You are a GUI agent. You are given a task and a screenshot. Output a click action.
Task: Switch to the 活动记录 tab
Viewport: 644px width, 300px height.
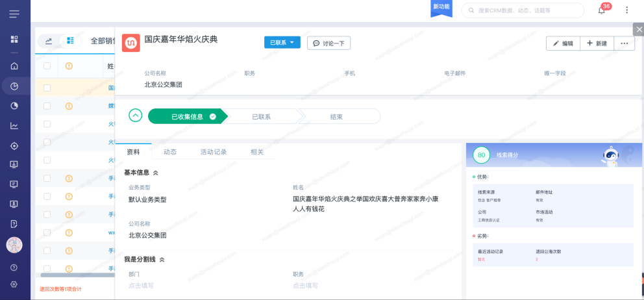coord(214,152)
